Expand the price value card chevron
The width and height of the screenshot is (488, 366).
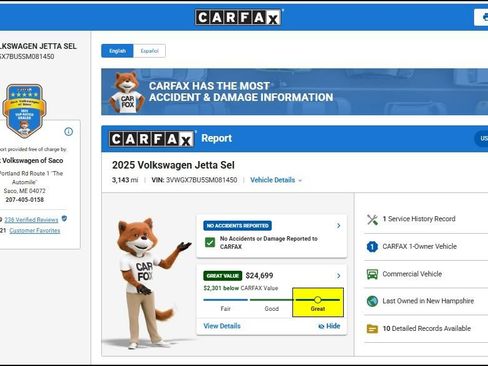pyautogui.click(x=338, y=276)
